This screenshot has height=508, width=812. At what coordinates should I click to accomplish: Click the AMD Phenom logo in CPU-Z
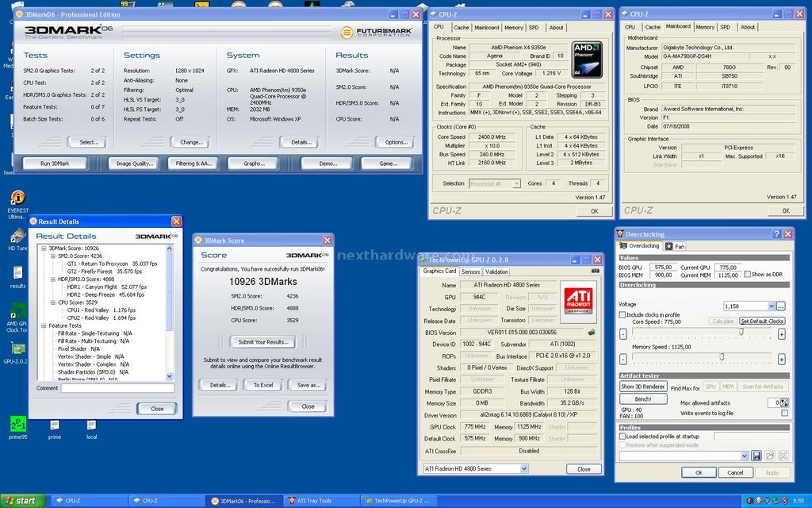click(588, 60)
